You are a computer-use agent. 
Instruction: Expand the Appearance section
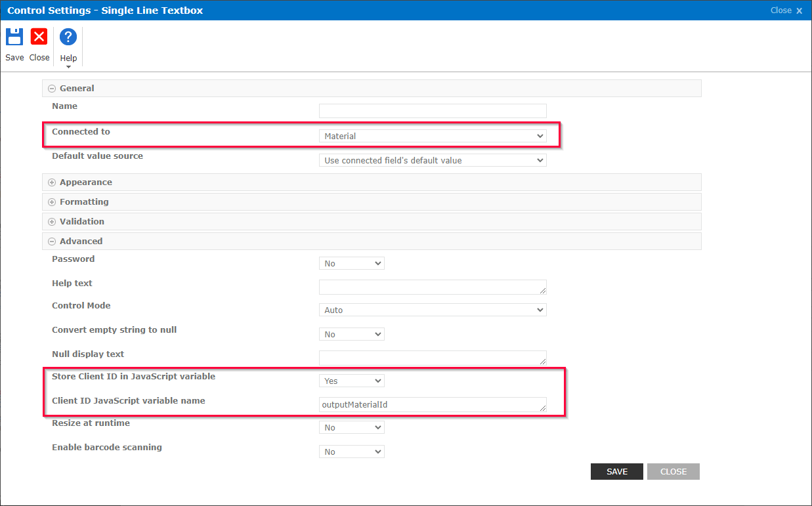[x=51, y=182]
